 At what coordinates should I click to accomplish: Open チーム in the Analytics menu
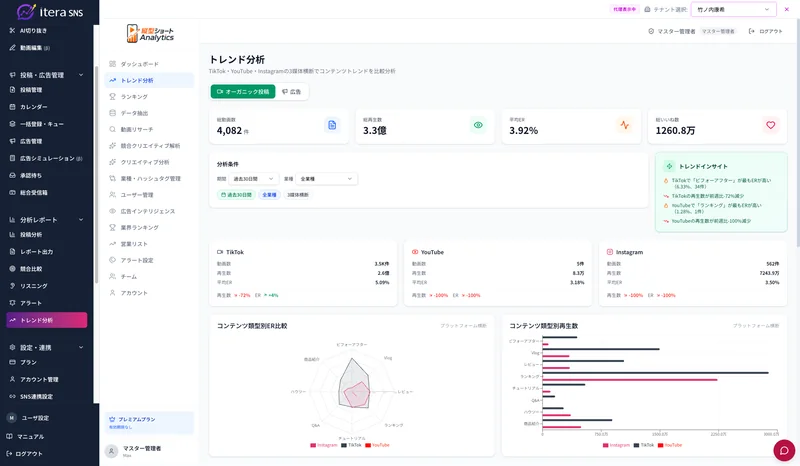[x=149, y=276]
